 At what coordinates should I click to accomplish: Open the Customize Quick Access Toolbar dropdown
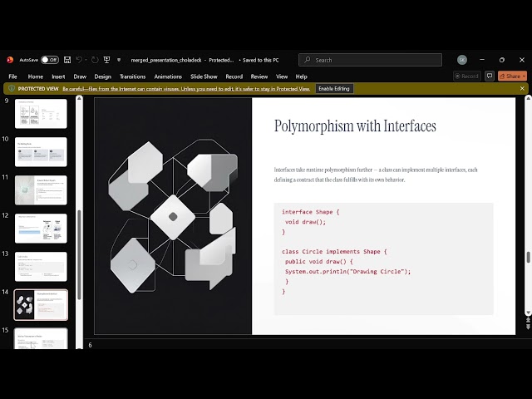[119, 60]
